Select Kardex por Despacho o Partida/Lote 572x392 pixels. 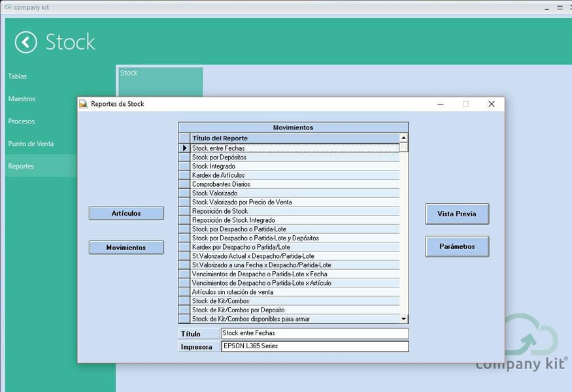[x=295, y=247]
